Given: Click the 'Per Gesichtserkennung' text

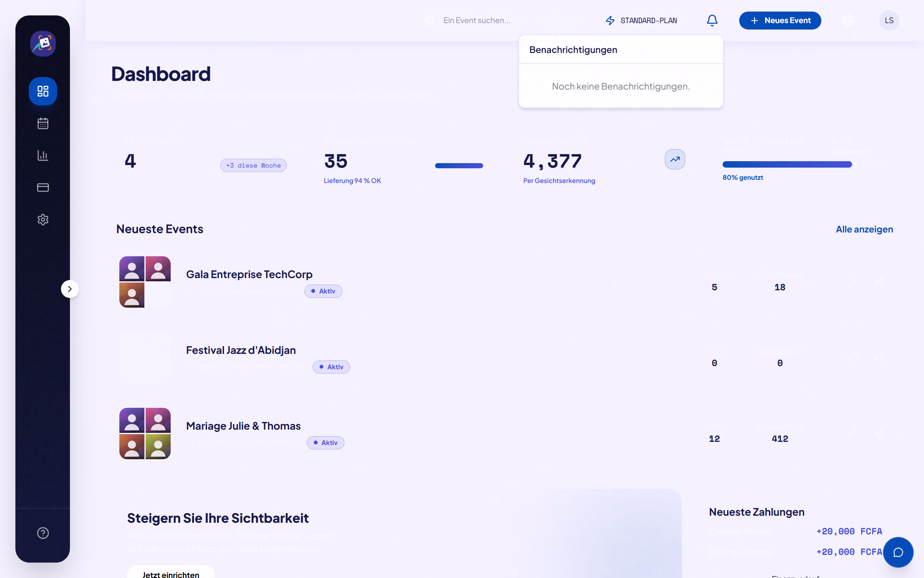Looking at the screenshot, I should [559, 180].
